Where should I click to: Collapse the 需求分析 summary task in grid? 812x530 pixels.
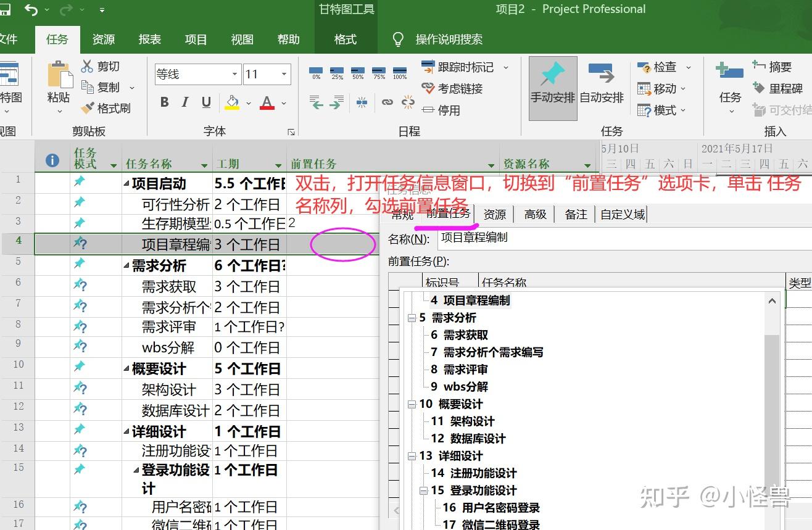pos(126,266)
